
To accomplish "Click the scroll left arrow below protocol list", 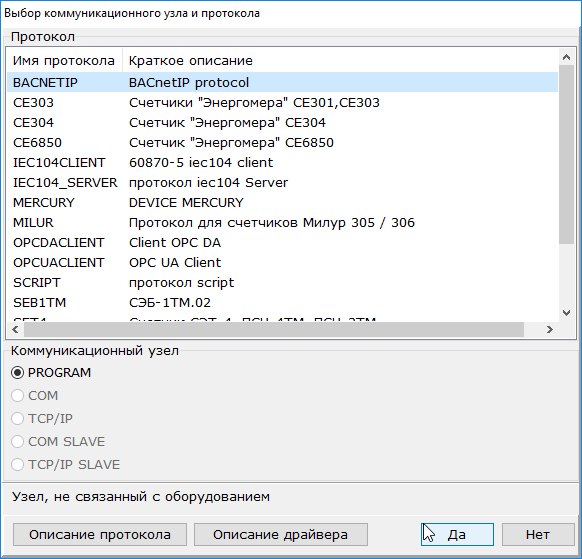I will [x=15, y=329].
